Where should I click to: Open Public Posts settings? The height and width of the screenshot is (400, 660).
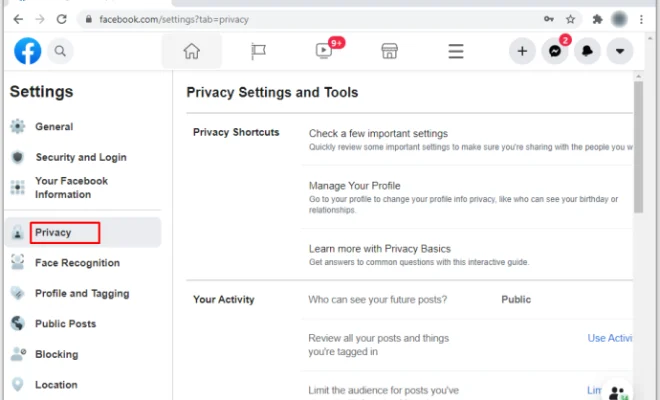click(x=66, y=324)
